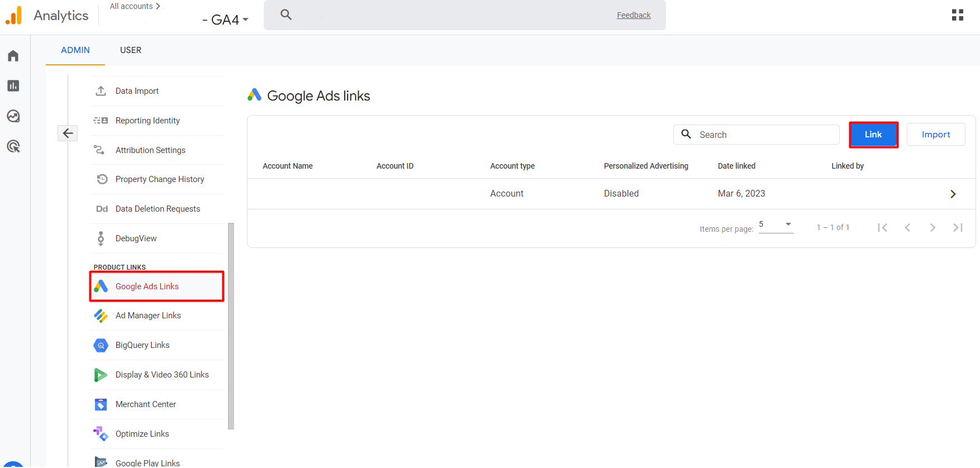Screen dimensions: 980x468
Task: Open the Advertising icon in sidebar
Action: click(x=13, y=146)
